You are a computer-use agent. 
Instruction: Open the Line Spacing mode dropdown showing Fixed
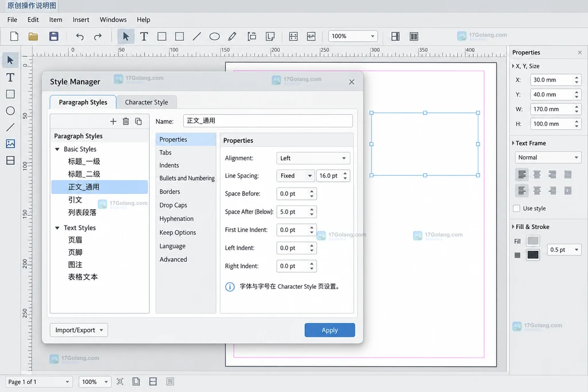click(x=296, y=176)
